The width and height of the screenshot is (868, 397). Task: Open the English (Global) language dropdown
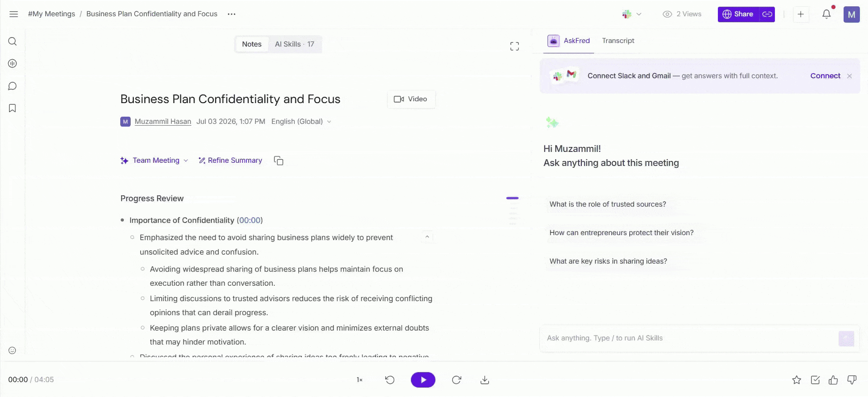coord(301,122)
